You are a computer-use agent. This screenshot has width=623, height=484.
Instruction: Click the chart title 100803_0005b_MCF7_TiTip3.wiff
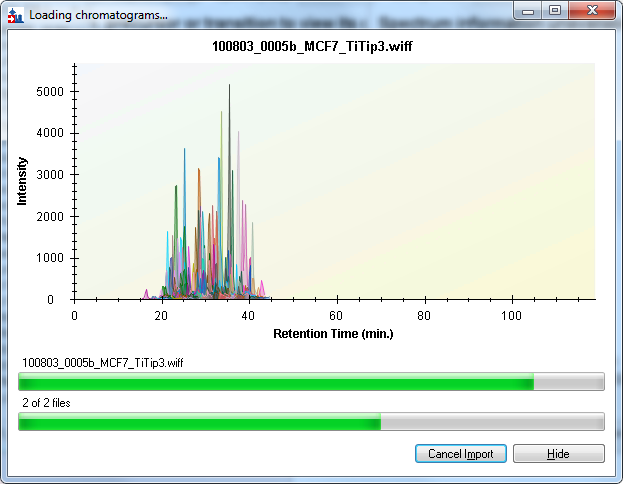[335, 46]
